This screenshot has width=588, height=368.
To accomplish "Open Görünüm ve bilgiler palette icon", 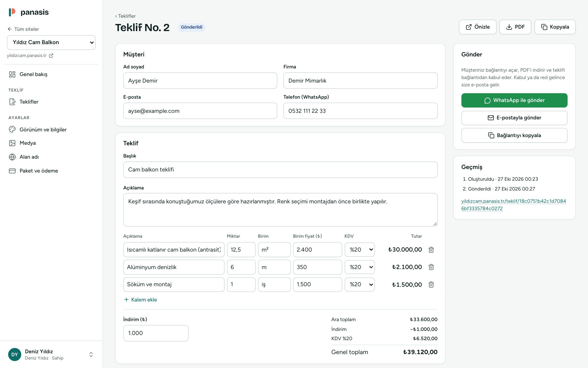I will 12,129.
